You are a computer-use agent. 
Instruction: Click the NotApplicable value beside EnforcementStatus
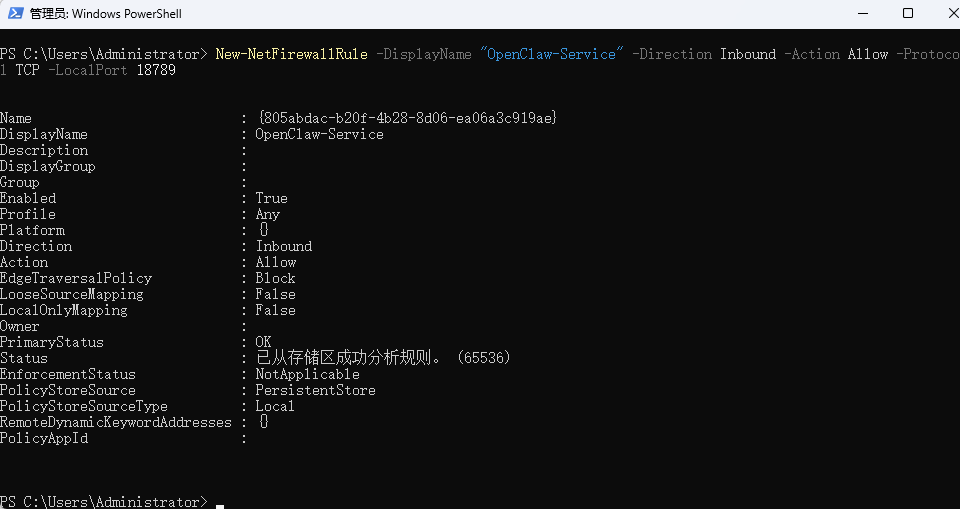[x=307, y=374]
